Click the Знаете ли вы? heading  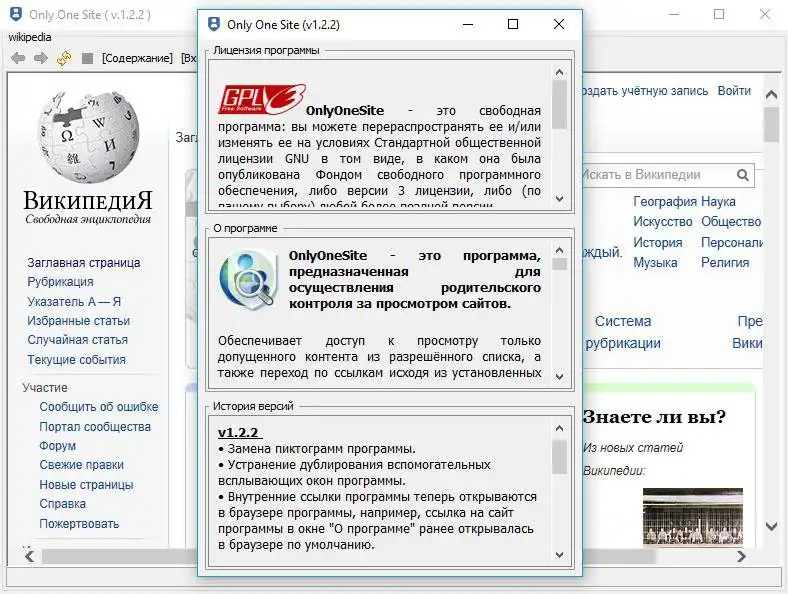[654, 417]
